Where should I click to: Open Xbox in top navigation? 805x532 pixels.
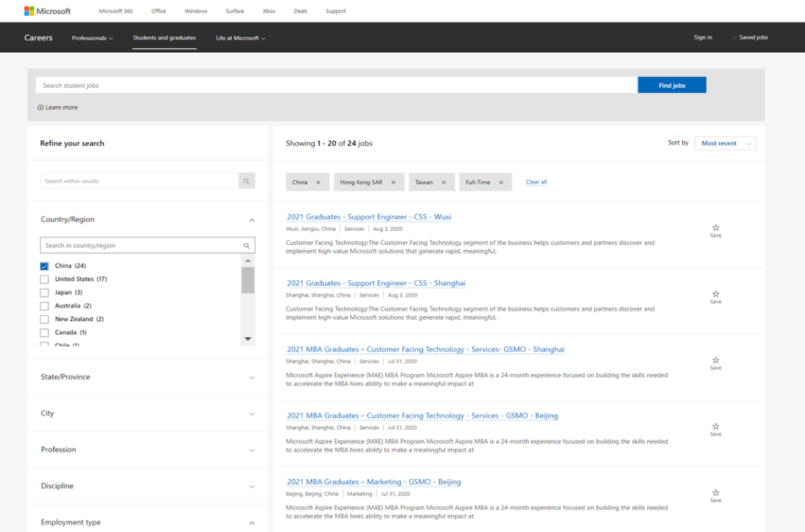[269, 10]
